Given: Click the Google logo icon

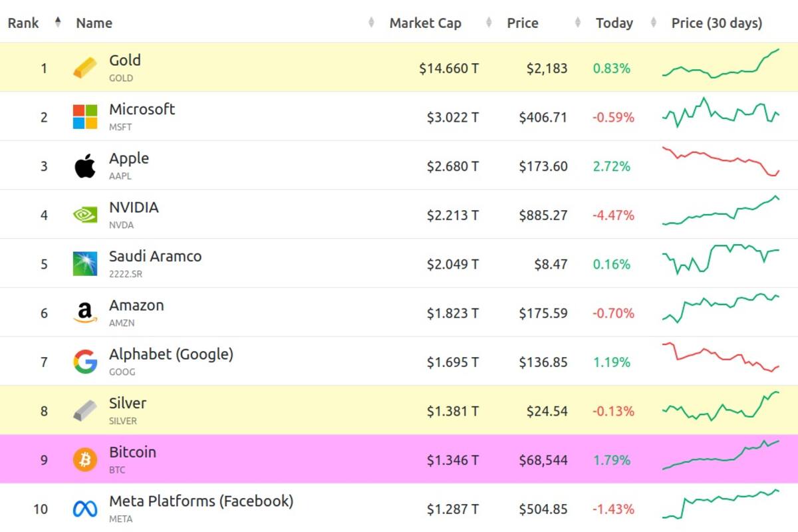Looking at the screenshot, I should 85,362.
